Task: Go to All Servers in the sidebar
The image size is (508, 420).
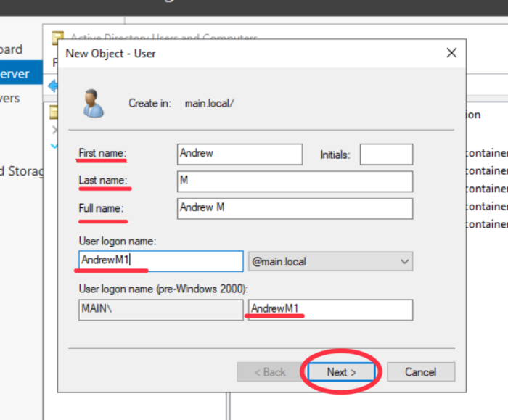Action: 10,98
